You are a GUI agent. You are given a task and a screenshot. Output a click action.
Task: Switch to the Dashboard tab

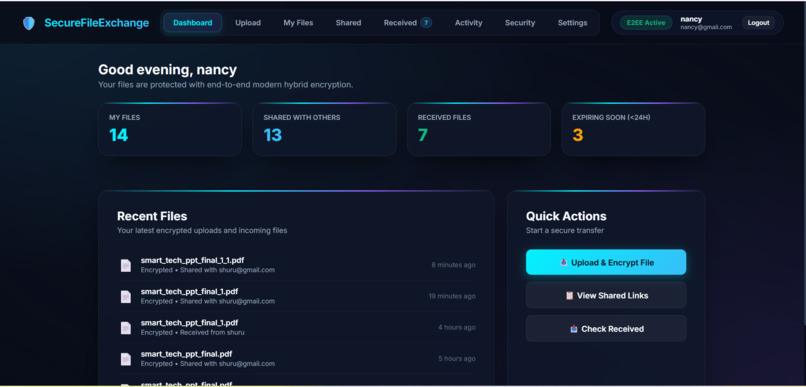point(193,23)
